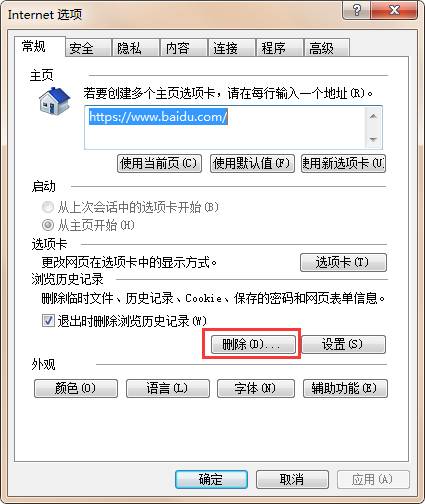Click the homepage box scroll up arrow
Screen dimensions: 425x504
point(373,117)
